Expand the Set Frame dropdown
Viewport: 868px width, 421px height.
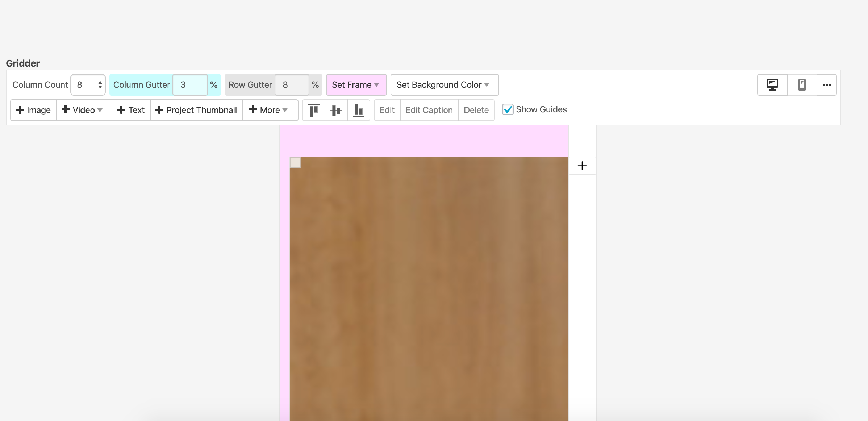pyautogui.click(x=356, y=85)
